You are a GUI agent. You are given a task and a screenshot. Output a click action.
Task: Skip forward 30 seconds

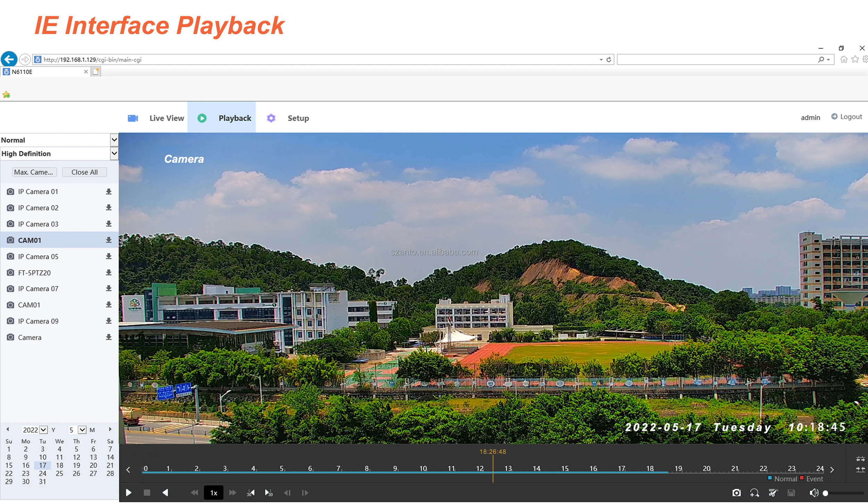coord(269,493)
